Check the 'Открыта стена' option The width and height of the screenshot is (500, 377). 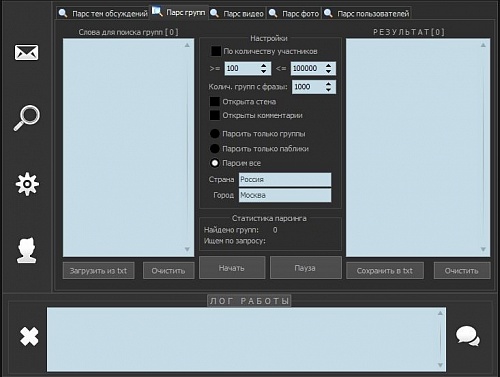(215, 102)
